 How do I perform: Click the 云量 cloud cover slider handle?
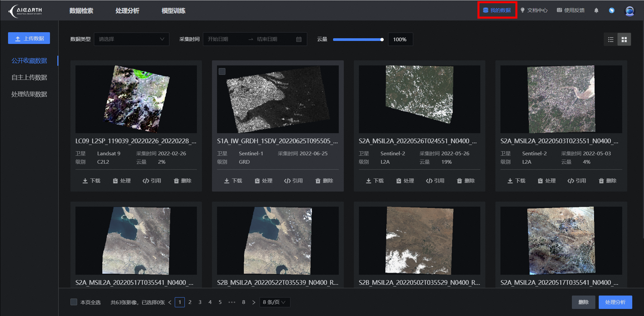click(382, 40)
